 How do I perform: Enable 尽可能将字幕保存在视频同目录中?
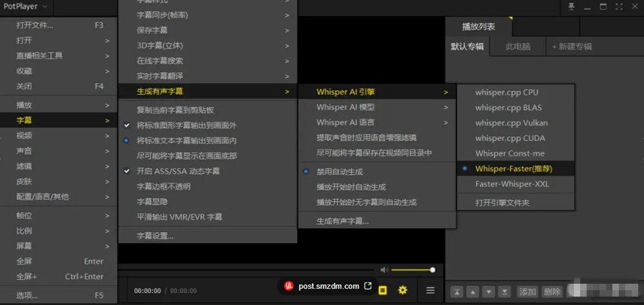(377, 153)
